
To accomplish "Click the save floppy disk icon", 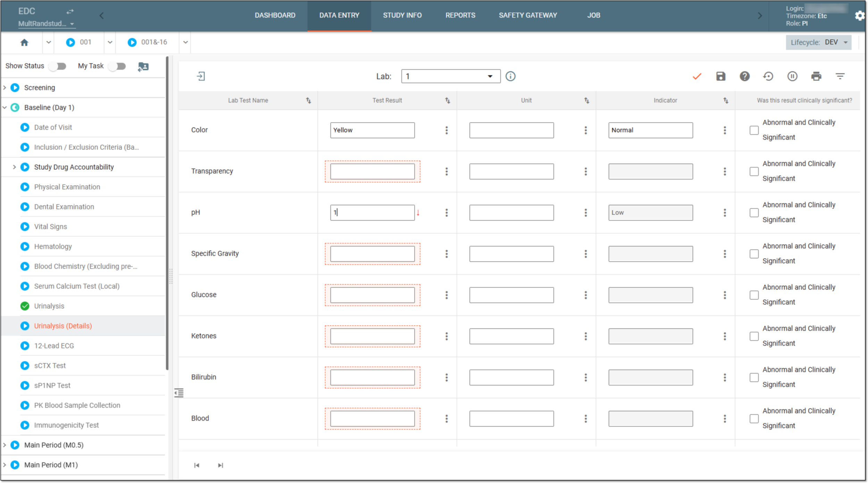I will tap(721, 76).
